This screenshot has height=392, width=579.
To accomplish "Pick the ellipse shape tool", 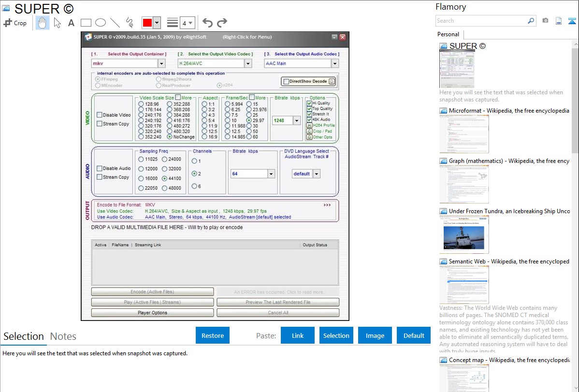I will [101, 23].
